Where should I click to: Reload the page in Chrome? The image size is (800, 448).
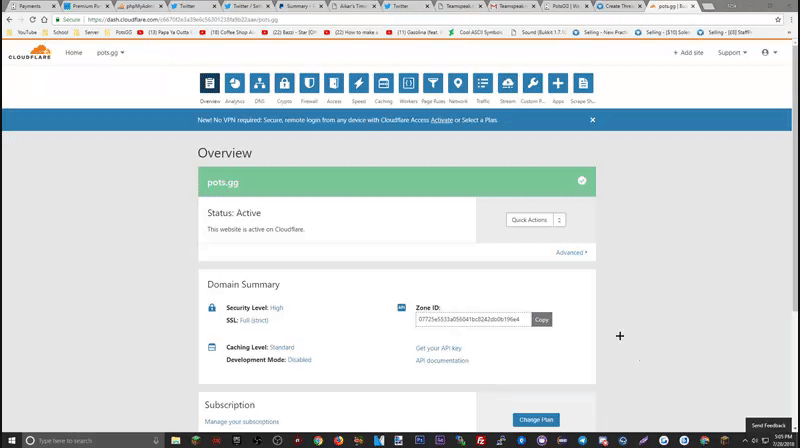pos(32,19)
